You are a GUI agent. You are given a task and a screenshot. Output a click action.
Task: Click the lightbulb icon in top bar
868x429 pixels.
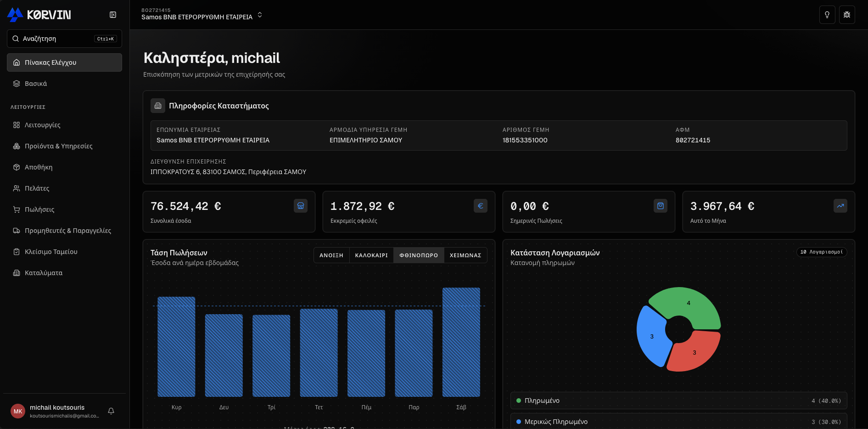(x=827, y=15)
